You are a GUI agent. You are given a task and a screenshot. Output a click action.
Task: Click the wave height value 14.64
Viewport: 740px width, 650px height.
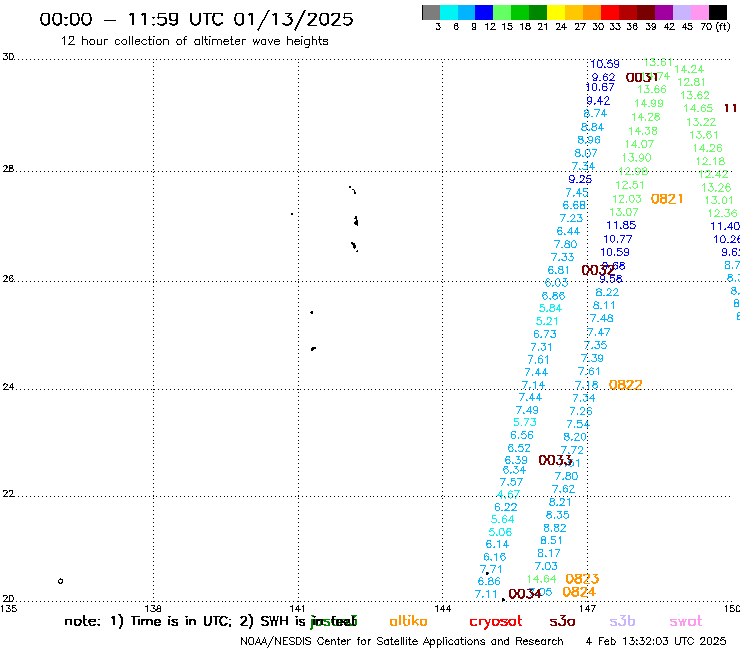[x=542, y=579]
